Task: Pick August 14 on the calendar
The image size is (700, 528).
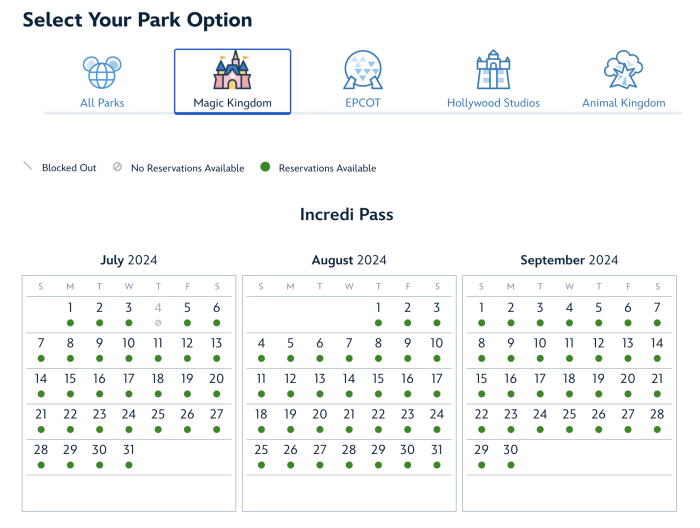Action: [x=349, y=379]
